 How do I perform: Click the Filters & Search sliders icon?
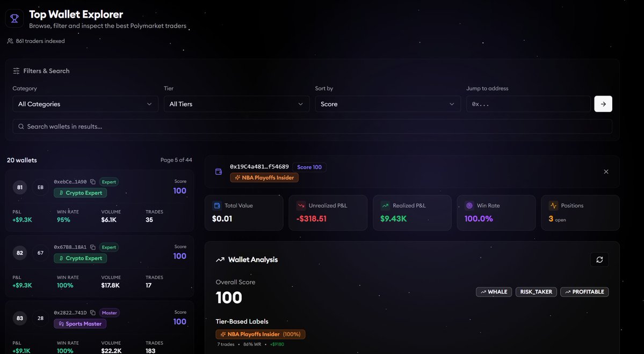[x=17, y=71]
